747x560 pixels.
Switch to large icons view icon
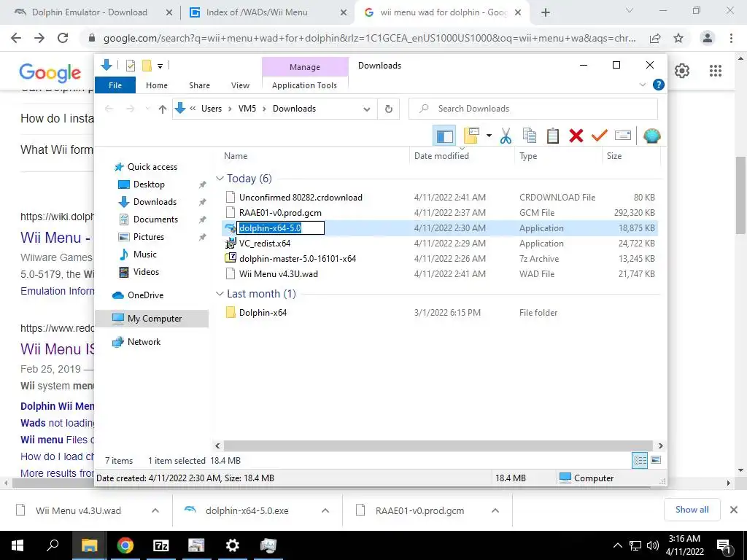(656, 460)
